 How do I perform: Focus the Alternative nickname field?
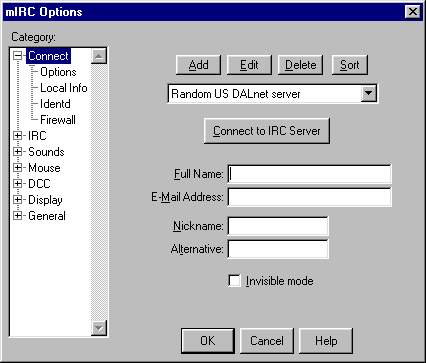tap(278, 249)
